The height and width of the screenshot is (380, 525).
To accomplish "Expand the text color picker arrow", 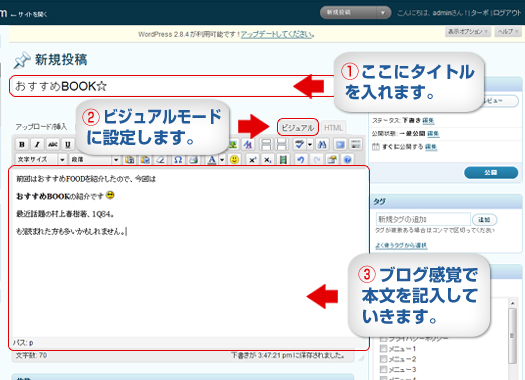I will (x=222, y=159).
